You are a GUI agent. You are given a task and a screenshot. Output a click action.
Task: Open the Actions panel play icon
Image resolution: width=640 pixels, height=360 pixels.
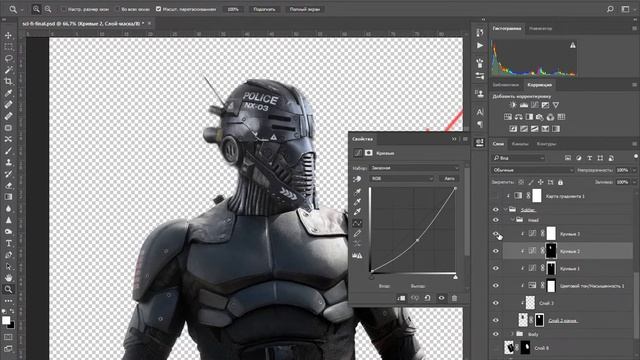[x=480, y=46]
